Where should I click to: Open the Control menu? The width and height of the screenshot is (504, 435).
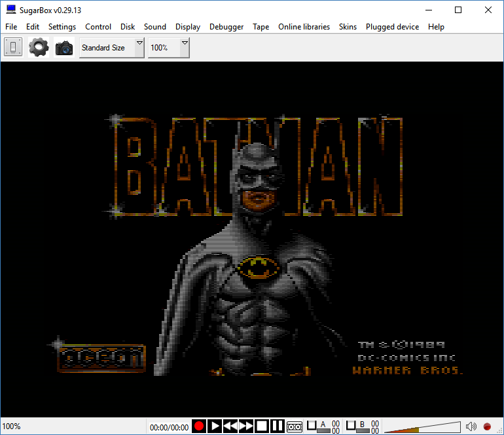[x=98, y=27]
